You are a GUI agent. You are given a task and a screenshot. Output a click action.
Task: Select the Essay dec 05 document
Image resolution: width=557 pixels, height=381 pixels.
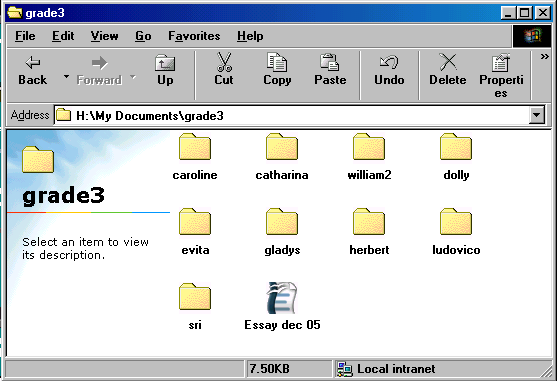[282, 307]
